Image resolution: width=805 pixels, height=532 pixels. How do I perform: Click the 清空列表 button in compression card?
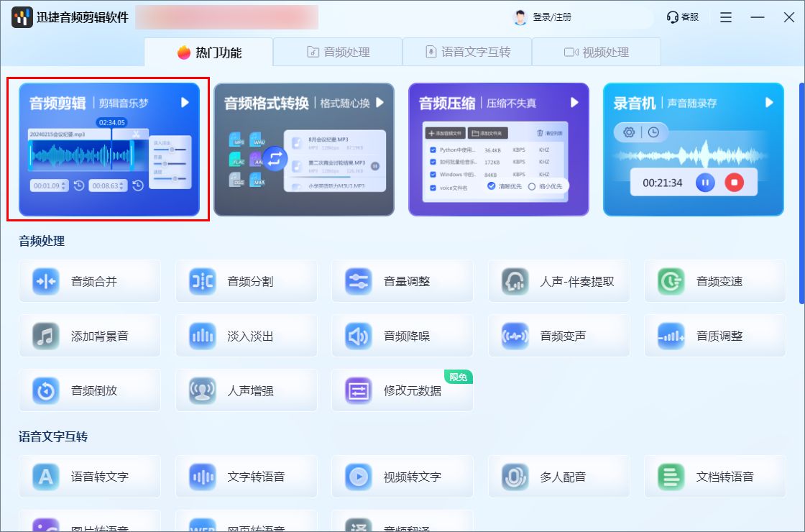(550, 134)
